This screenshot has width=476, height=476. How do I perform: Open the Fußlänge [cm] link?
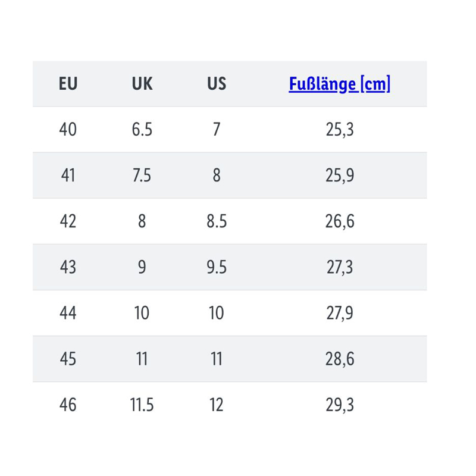(339, 84)
